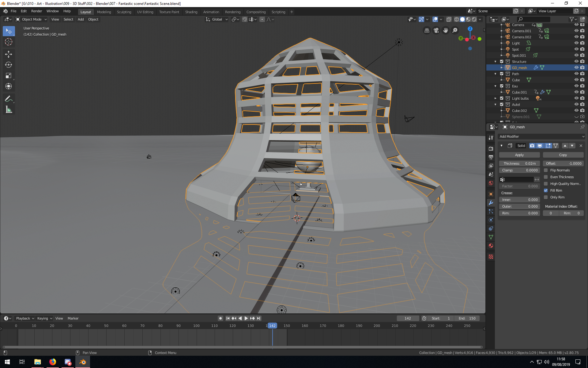Open the Modifiers wrench properties tab
The height and width of the screenshot is (368, 588).
tap(491, 203)
